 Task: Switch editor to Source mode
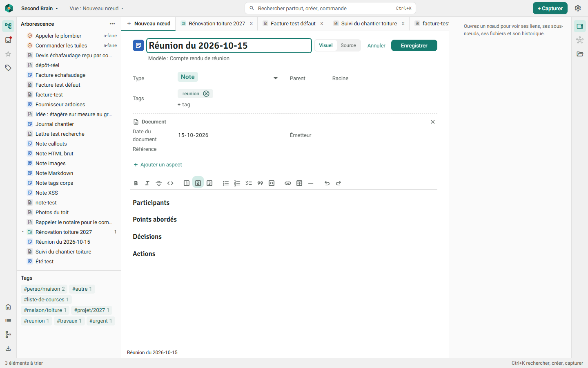(x=348, y=45)
